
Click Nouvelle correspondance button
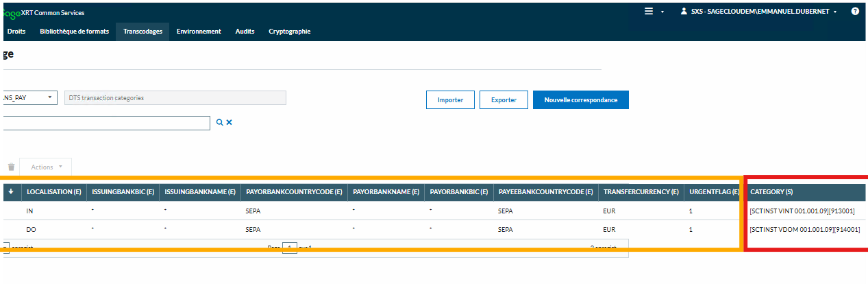pos(580,100)
